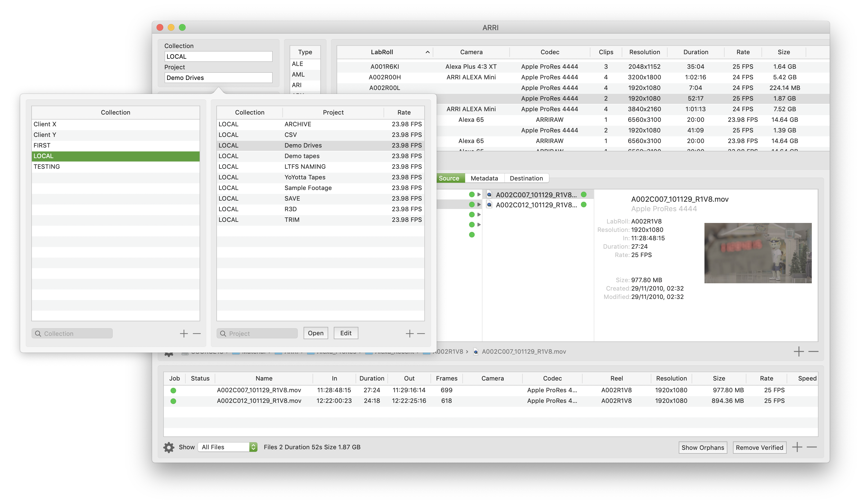Viewport: 861px width, 504px height.
Task: Select the CSV project row
Action: (x=320, y=135)
